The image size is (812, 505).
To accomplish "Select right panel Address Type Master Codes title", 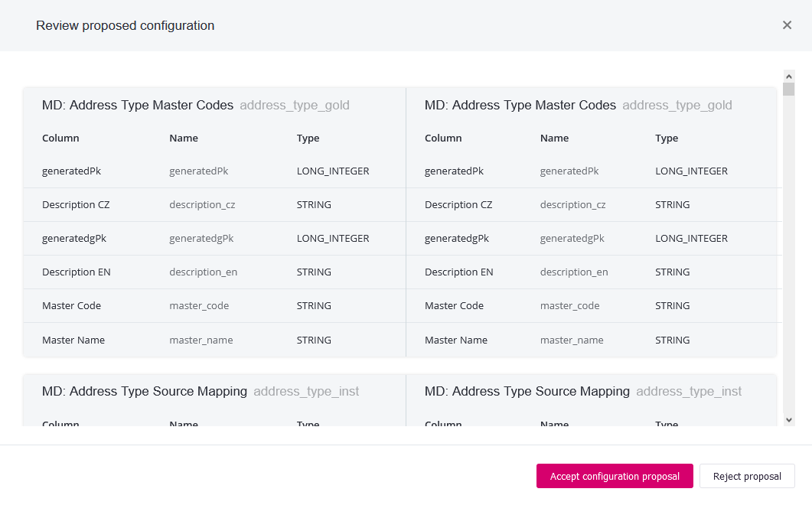I will [x=520, y=106].
